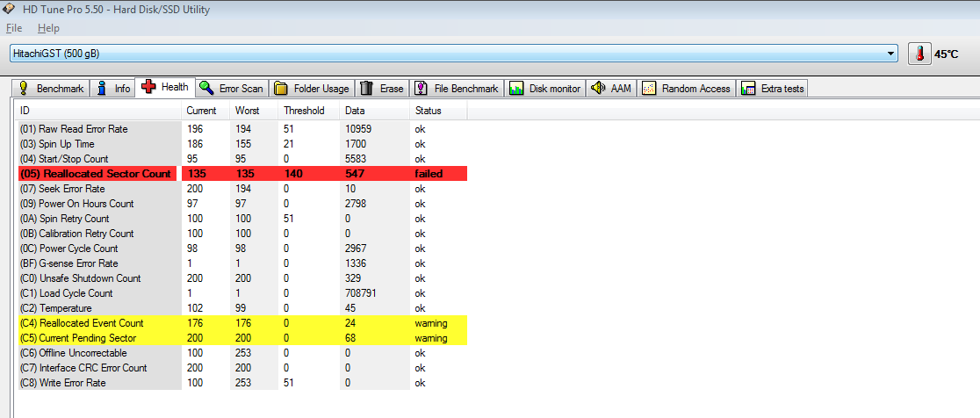Viewport: 980px width, 418px height.
Task: Select the G-sense Error Rate row
Action: point(241,263)
